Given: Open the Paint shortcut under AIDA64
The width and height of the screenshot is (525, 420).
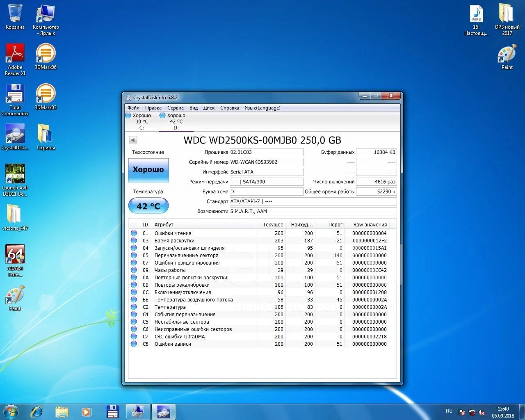Looking at the screenshot, I should point(15,298).
